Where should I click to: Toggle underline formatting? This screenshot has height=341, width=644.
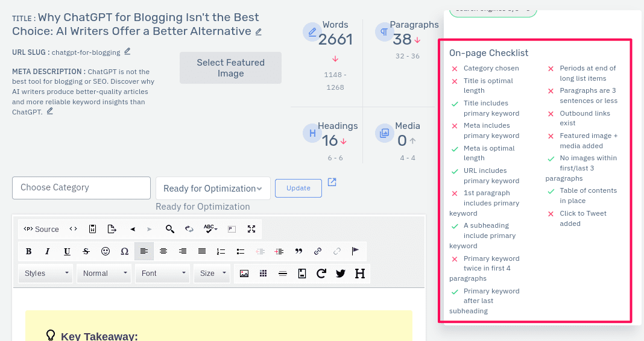(67, 251)
